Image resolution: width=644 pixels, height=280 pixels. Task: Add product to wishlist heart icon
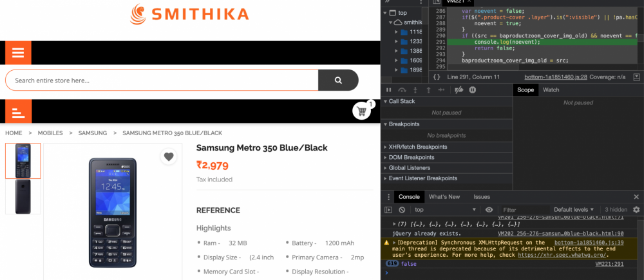click(x=168, y=156)
